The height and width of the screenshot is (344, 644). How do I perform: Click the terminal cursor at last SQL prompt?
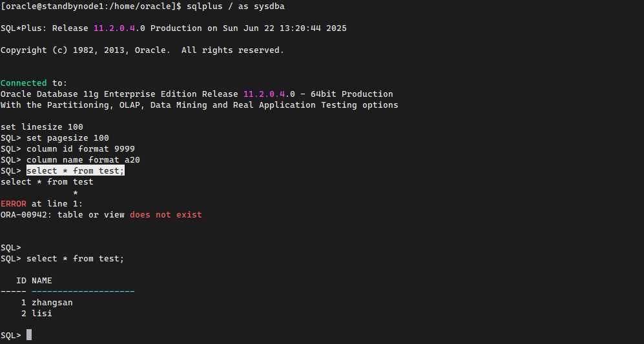click(29, 335)
